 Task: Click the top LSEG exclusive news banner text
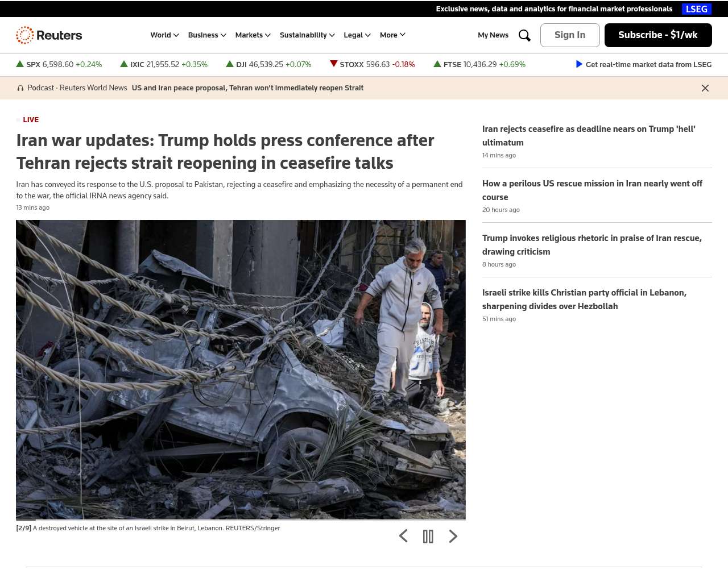pyautogui.click(x=554, y=9)
